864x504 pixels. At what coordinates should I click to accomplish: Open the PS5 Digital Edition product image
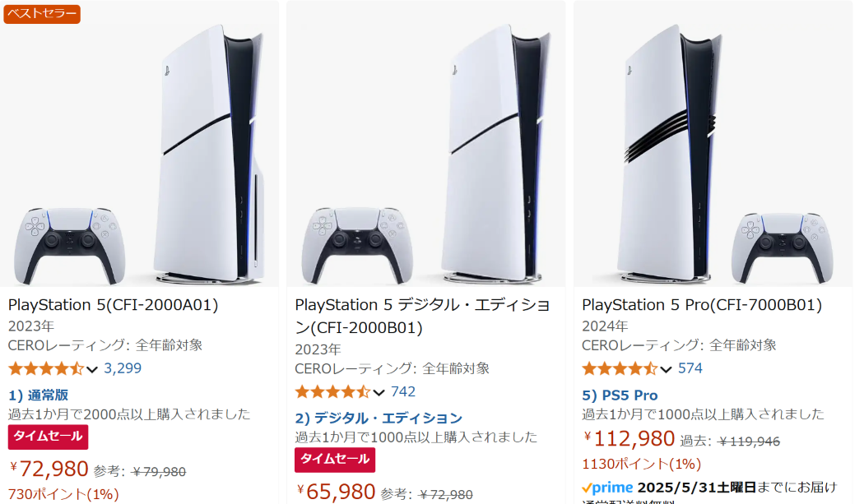426,144
